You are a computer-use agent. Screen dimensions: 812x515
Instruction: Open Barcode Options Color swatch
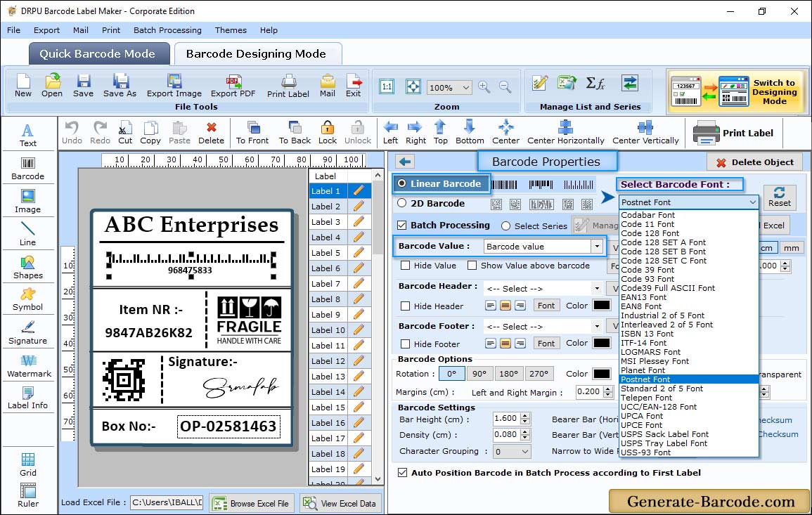(x=601, y=374)
